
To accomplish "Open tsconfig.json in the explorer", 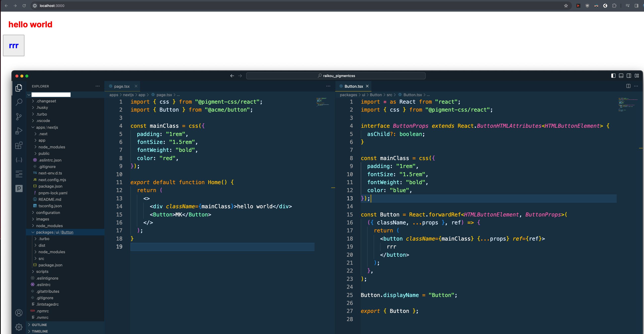I will pyautogui.click(x=65, y=206).
